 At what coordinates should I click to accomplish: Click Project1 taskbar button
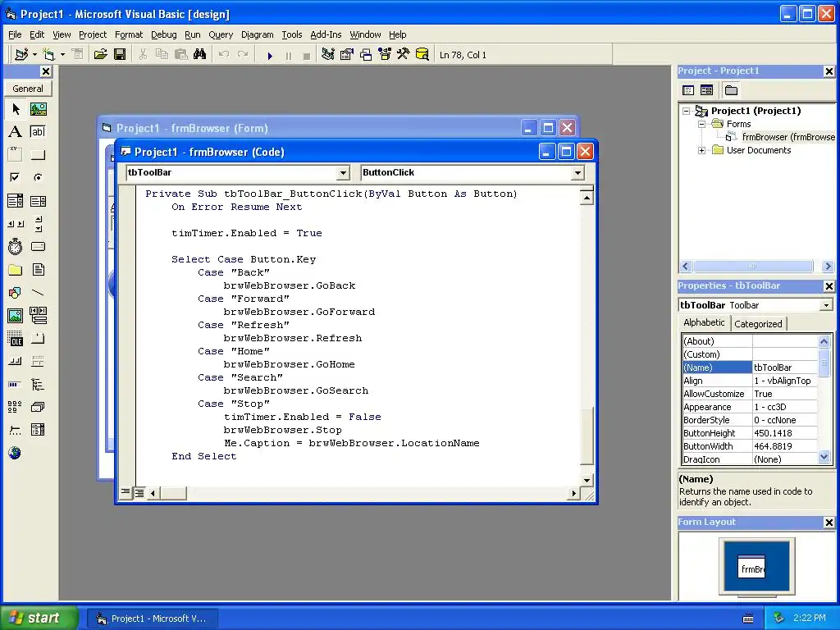152,619
